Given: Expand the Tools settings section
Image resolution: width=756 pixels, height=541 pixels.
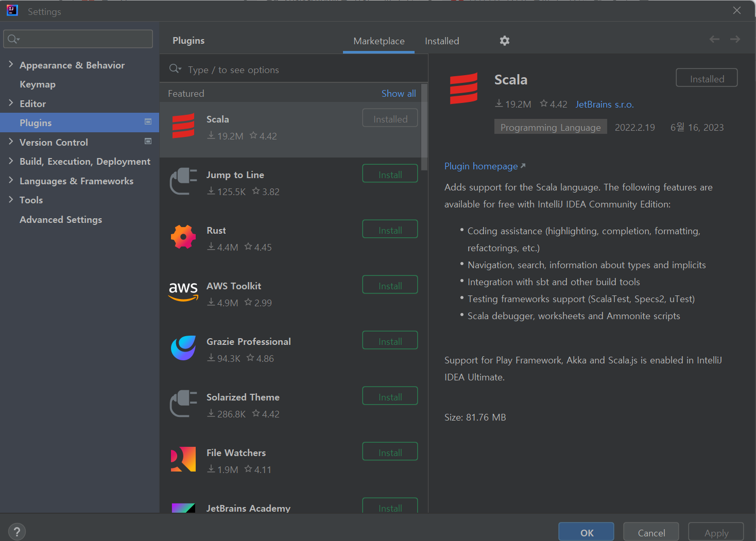Looking at the screenshot, I should pos(11,199).
